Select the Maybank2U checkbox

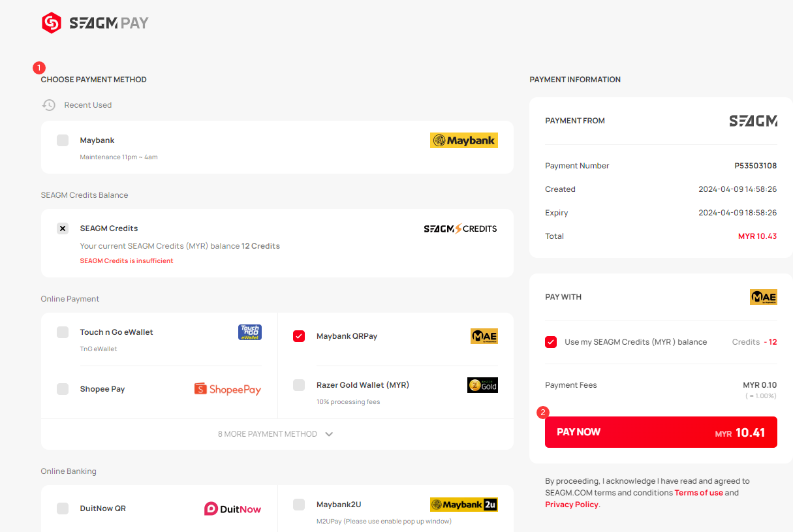(x=299, y=505)
